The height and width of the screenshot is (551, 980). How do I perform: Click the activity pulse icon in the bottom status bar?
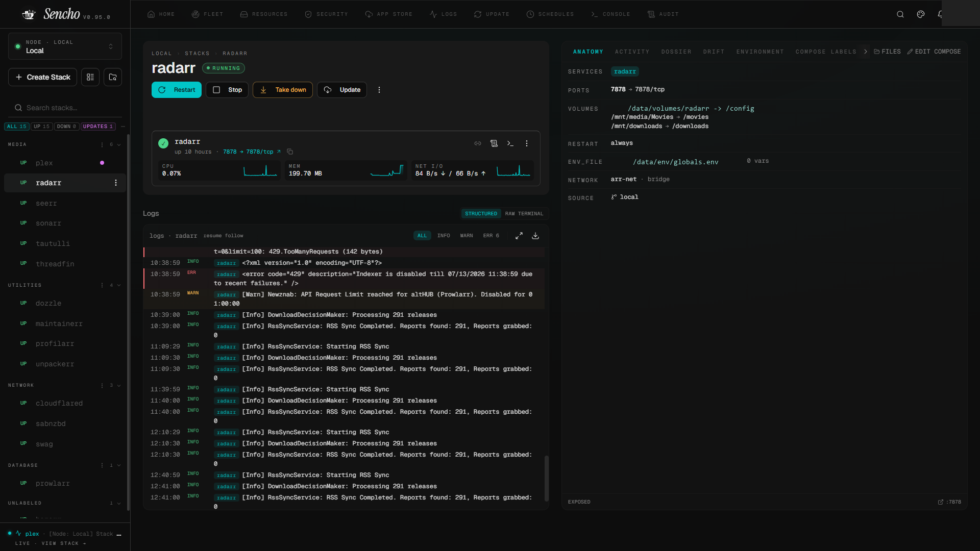pos(18,533)
